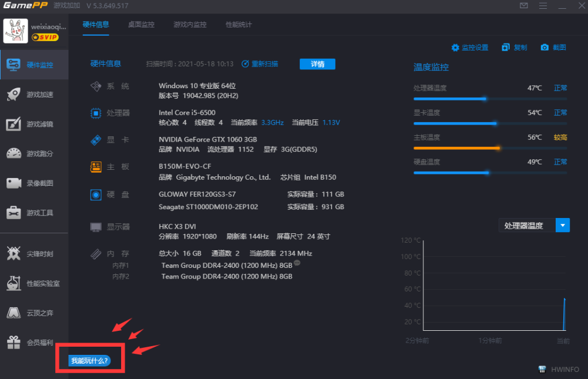The image size is (588, 379).
Task: Click the user avatar picture
Action: (15, 31)
